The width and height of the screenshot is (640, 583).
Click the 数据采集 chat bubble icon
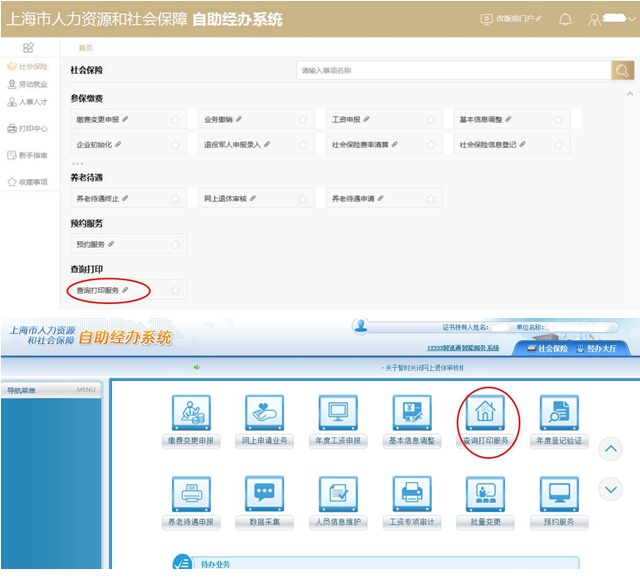(x=264, y=493)
